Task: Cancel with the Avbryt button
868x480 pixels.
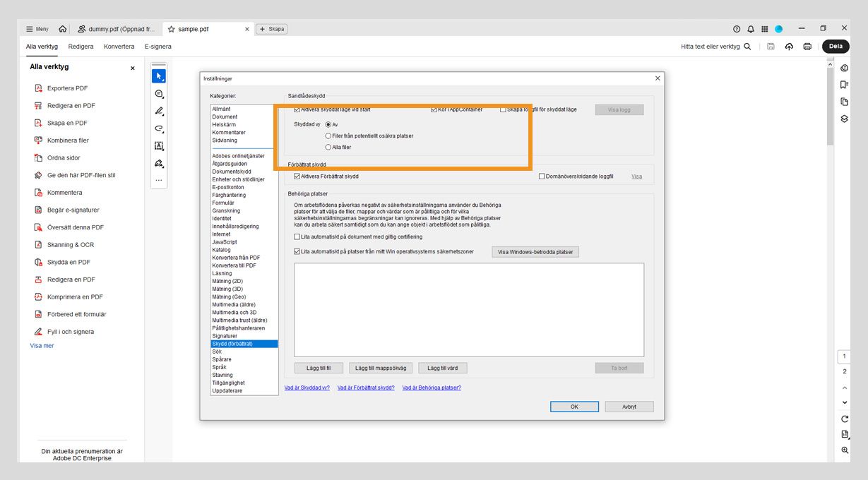Action: click(x=629, y=407)
